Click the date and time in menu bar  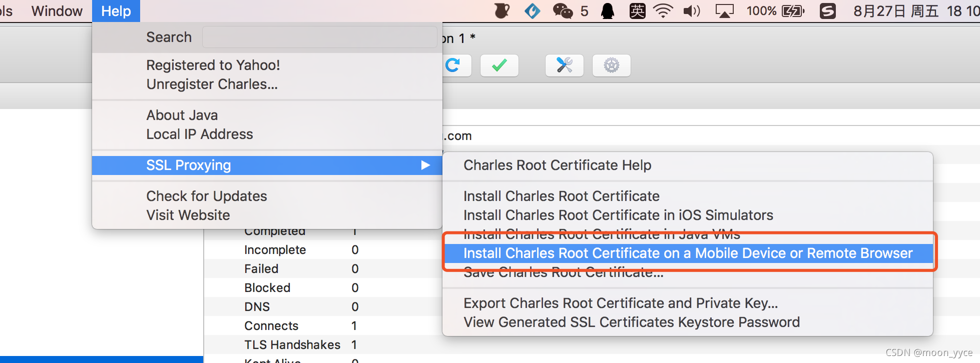(916, 11)
